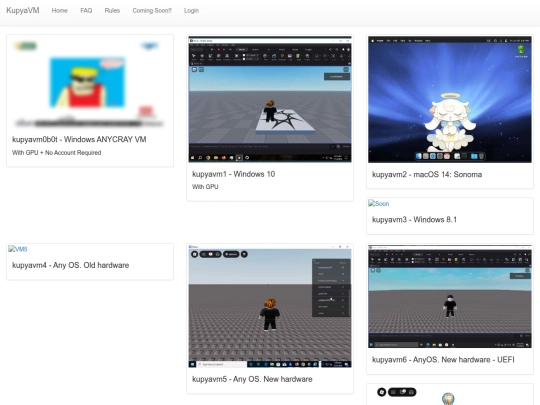Click 'kupyavm3 - Windows 8.1' title
This screenshot has width=540, height=405.
[414, 220]
